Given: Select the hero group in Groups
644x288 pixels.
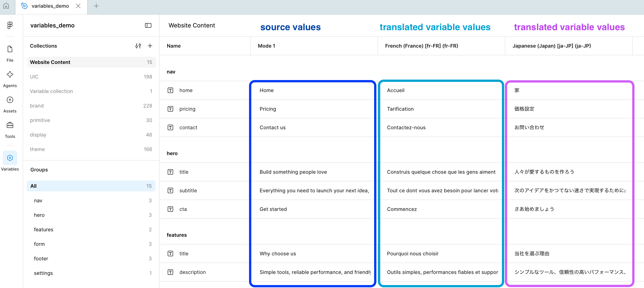Looking at the screenshot, I should (x=91, y=215).
